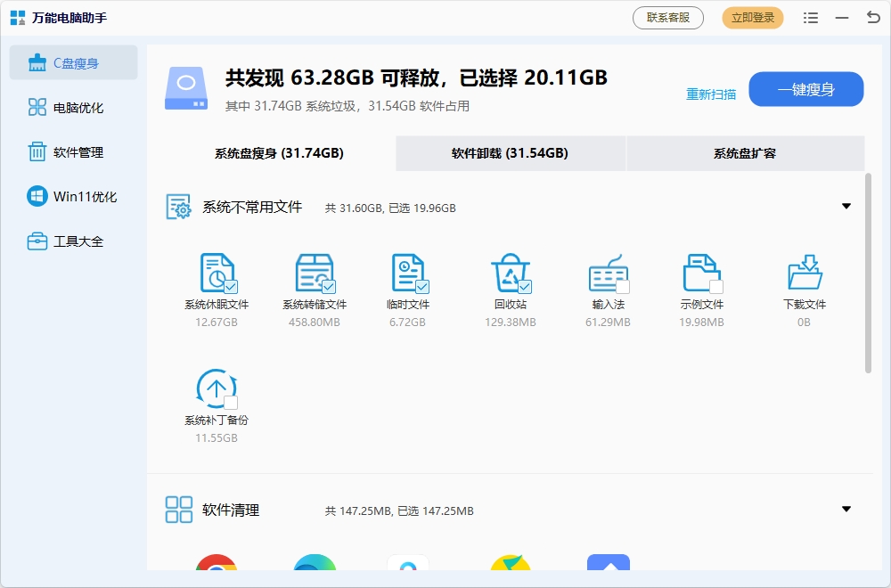Collapse the 系统不常用文件 section
891x588 pixels.
(x=846, y=205)
